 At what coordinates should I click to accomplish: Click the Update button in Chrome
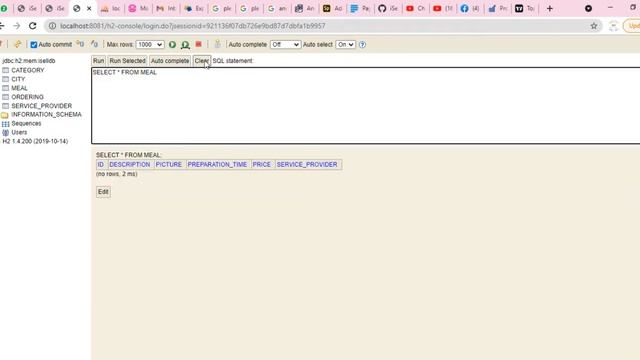coord(632,26)
